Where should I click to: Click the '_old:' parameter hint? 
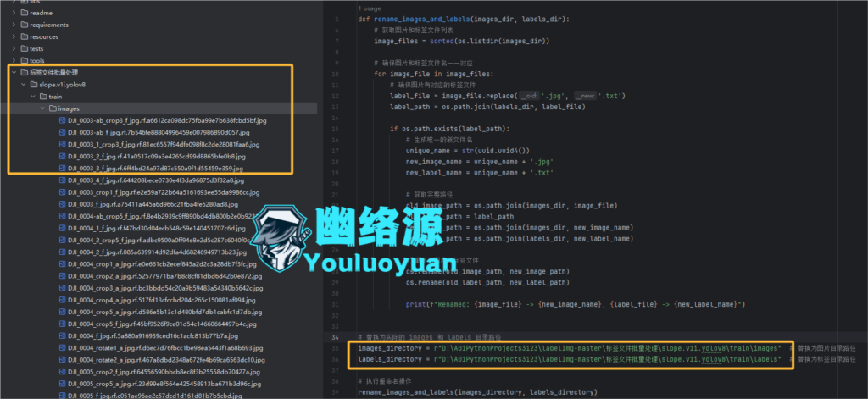[530, 96]
